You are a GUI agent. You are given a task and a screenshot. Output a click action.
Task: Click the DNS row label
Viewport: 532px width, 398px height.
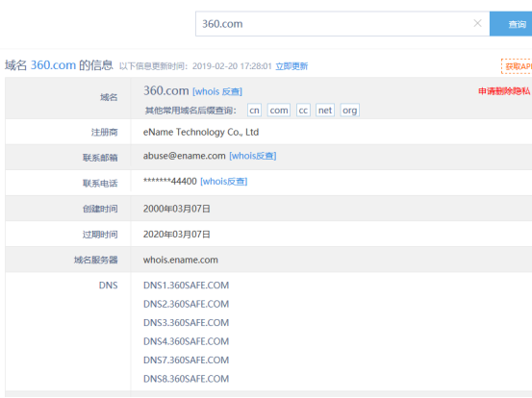pyautogui.click(x=109, y=286)
